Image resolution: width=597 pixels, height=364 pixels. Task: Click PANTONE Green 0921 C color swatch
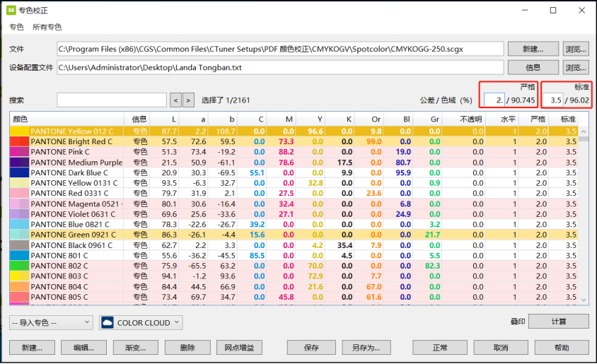click(19, 235)
